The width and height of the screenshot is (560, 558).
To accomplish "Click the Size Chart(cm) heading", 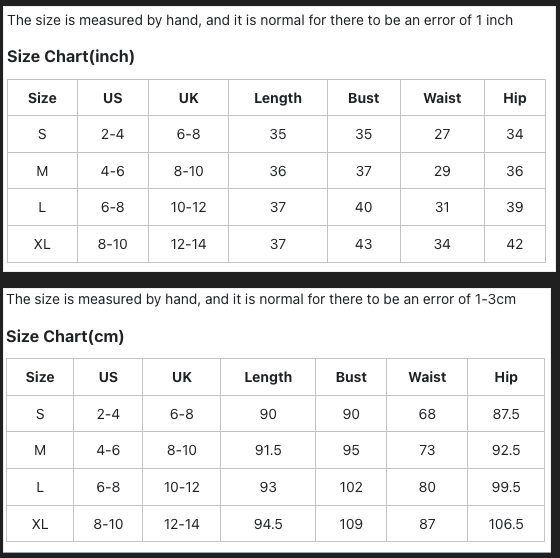I will (x=65, y=336).
